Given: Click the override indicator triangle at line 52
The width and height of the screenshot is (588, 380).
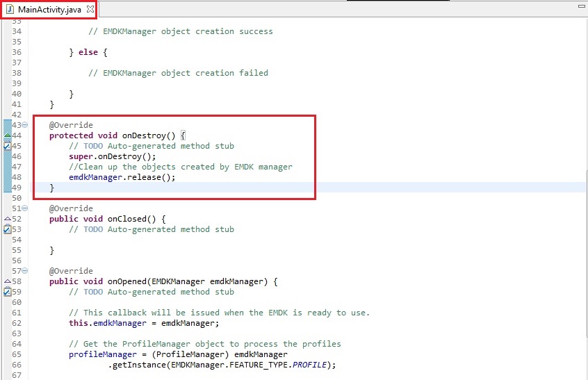Looking at the screenshot, I should coord(7,219).
